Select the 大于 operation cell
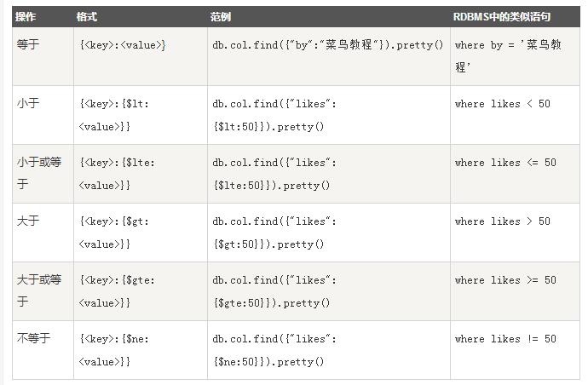Image resolution: width=588 pixels, height=385 pixels. pyautogui.click(x=43, y=233)
